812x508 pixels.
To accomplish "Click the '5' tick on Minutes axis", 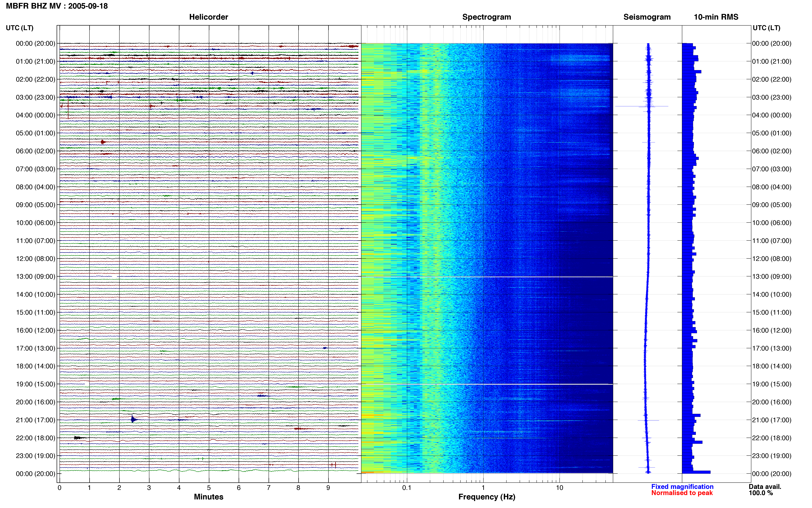I will pos(209,488).
